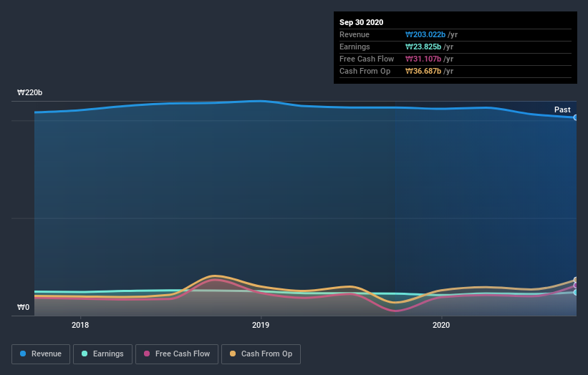The height and width of the screenshot is (375, 588).
Task: Click the Past label on chart
Action: [x=562, y=109]
